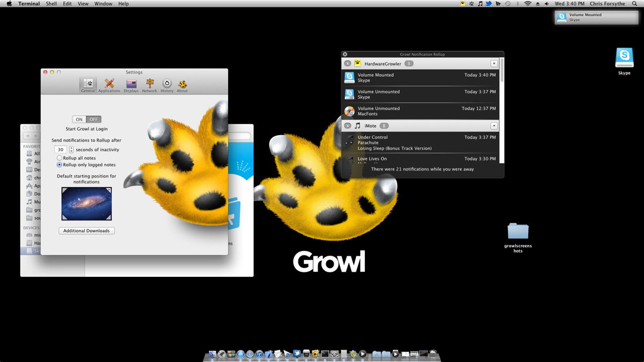
Task: Open the Applications settings pane
Action: [109, 85]
